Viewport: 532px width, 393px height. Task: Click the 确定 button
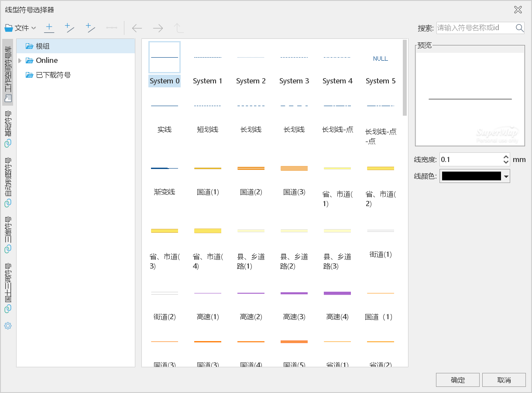tap(457, 380)
